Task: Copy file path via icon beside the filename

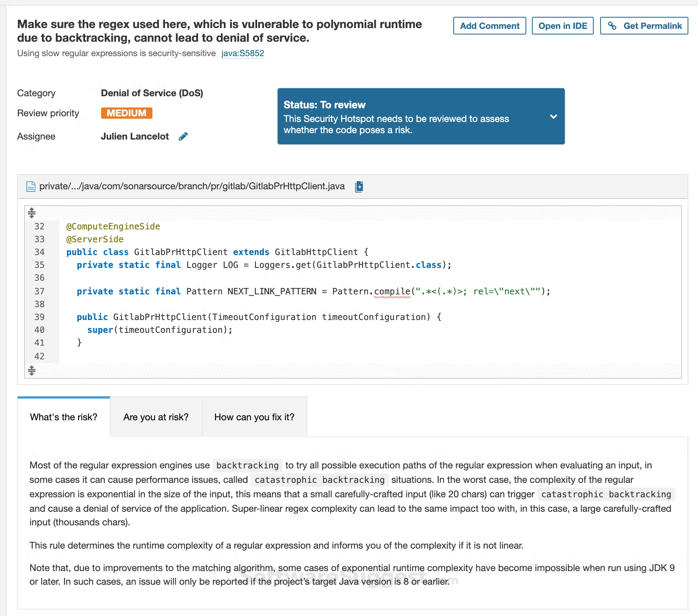Action: (x=359, y=186)
